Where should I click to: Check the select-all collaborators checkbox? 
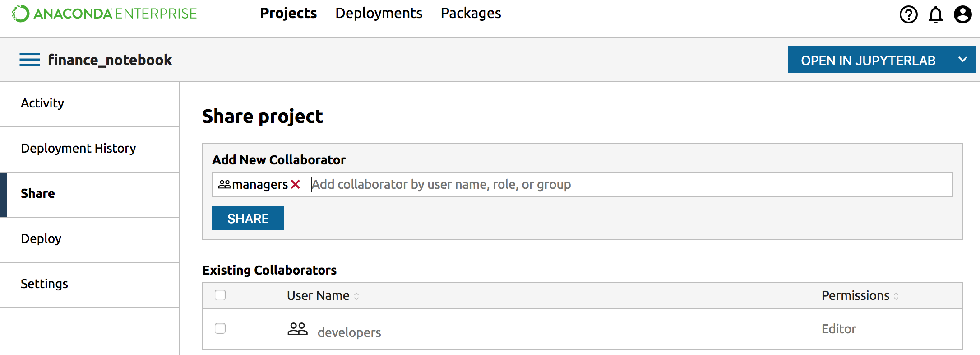[220, 295]
